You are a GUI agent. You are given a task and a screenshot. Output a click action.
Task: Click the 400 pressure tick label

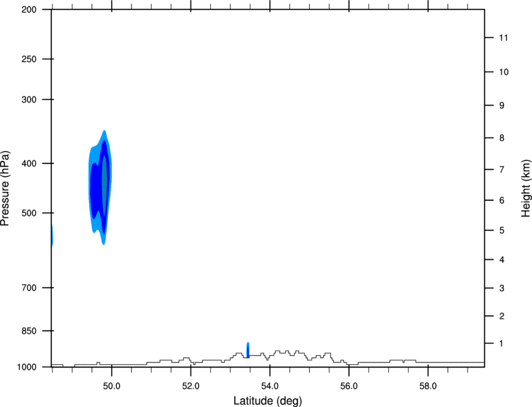coord(29,163)
